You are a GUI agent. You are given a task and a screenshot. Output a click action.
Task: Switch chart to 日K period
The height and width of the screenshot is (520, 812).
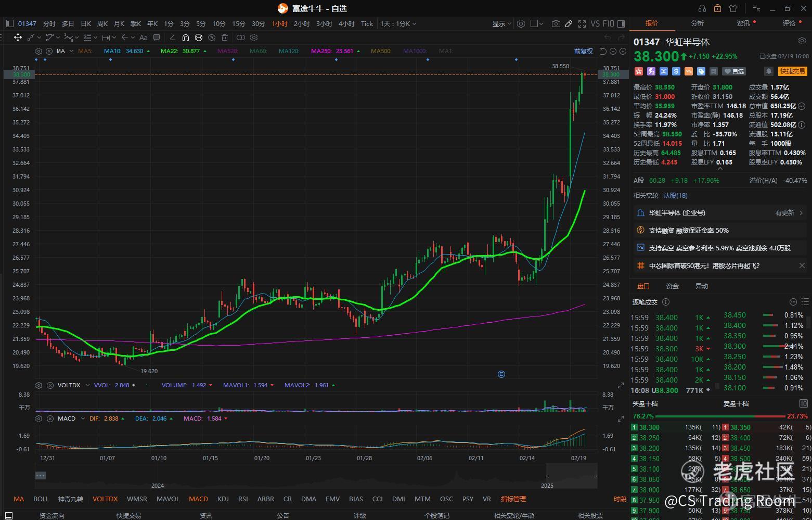(86, 23)
